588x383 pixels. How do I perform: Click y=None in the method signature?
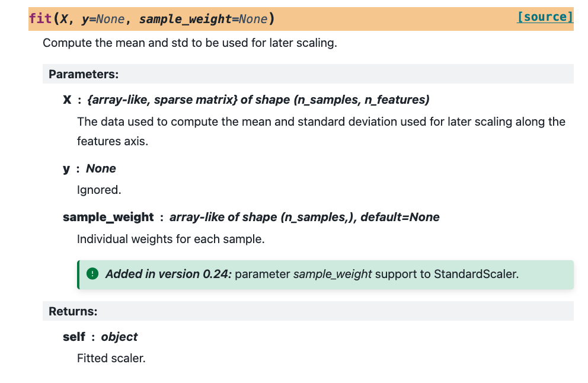pos(103,19)
